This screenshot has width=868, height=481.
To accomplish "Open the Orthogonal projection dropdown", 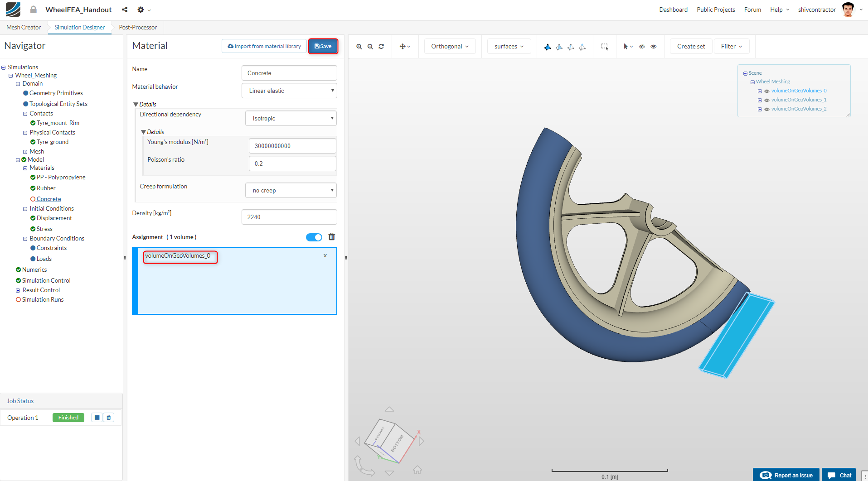I will tap(450, 46).
